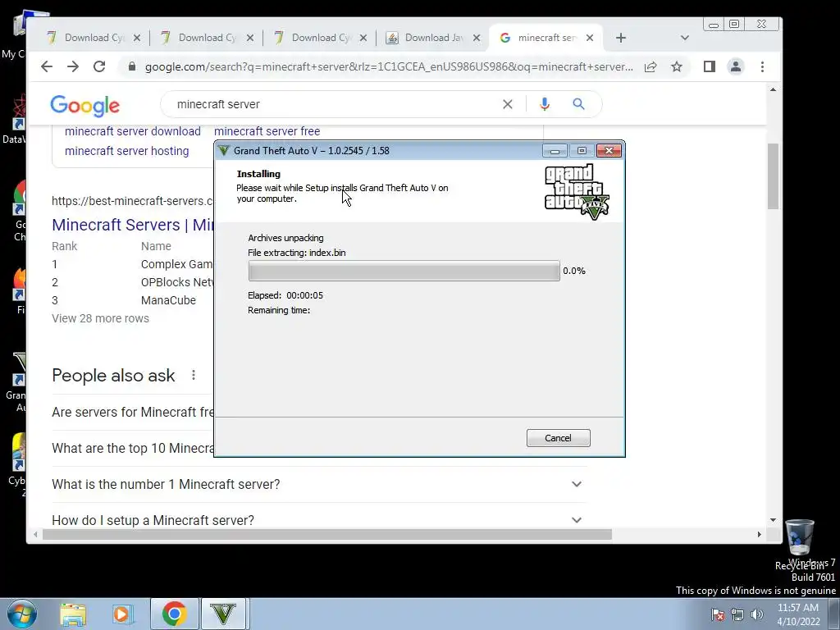Image resolution: width=840 pixels, height=630 pixels.
Task: Open the Action Center flag icon
Action: (x=718, y=614)
